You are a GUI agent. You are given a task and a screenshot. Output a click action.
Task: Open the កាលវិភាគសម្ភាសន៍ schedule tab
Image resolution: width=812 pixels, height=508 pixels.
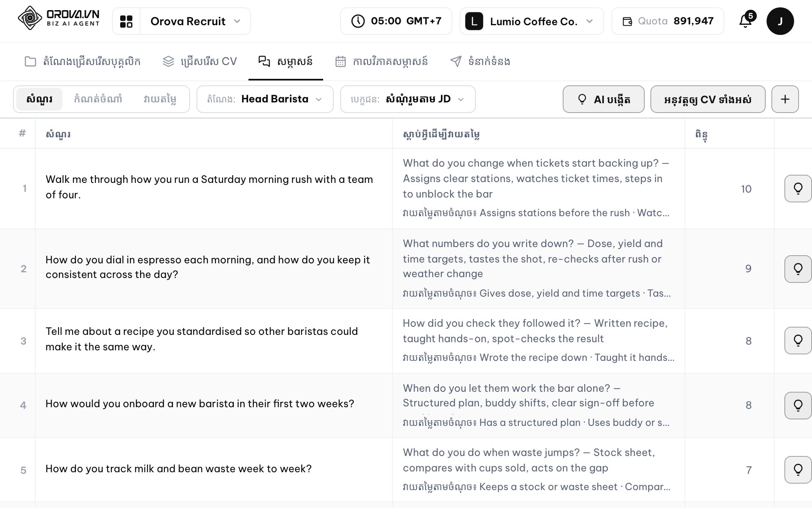coord(381,61)
